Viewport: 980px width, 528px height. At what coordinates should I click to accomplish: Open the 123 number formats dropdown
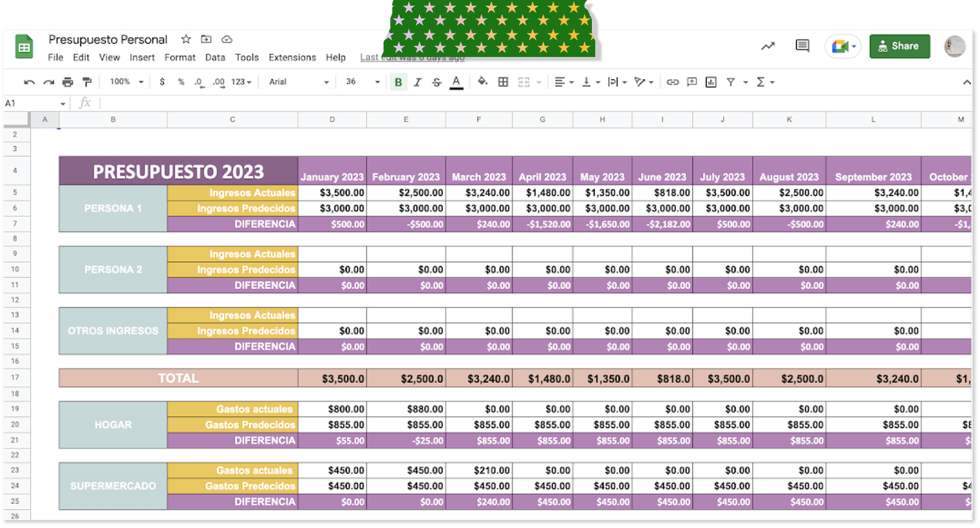(x=242, y=82)
